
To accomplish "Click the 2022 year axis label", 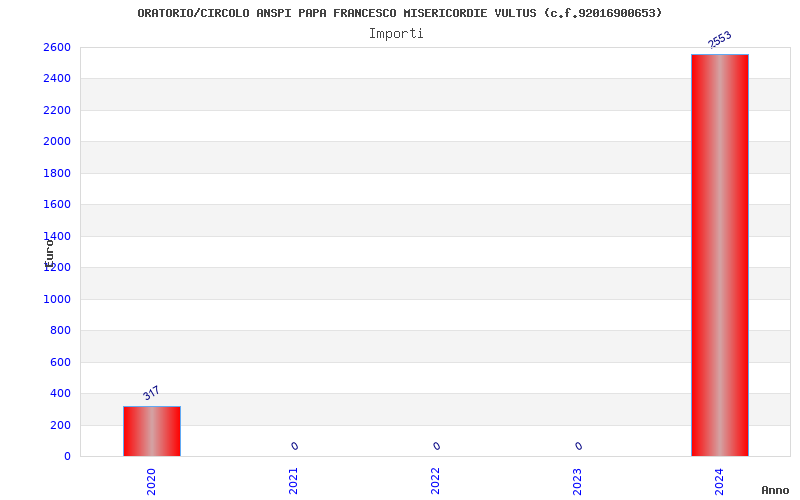I will coord(435,482).
